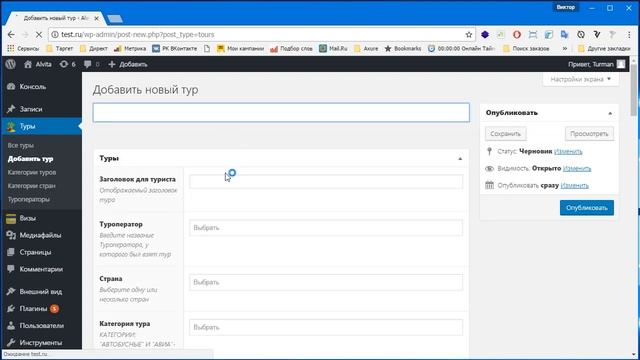
Task: Open the Подбор слов bookmark
Action: 291,49
